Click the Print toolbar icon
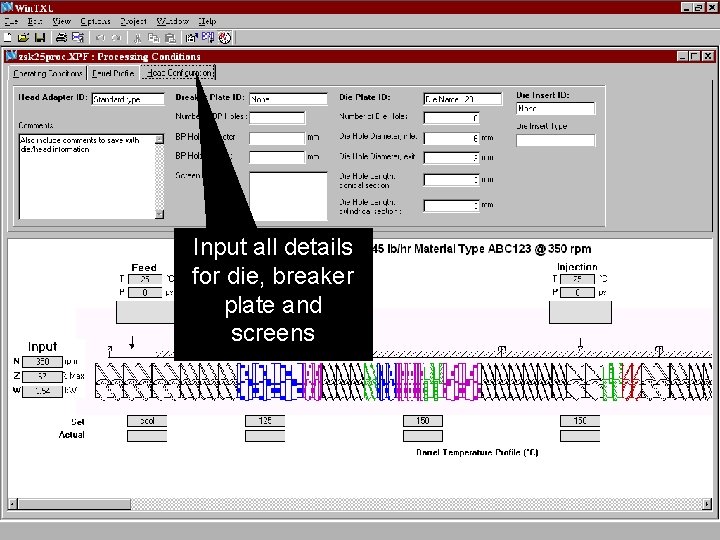720x540 pixels. click(x=61, y=38)
